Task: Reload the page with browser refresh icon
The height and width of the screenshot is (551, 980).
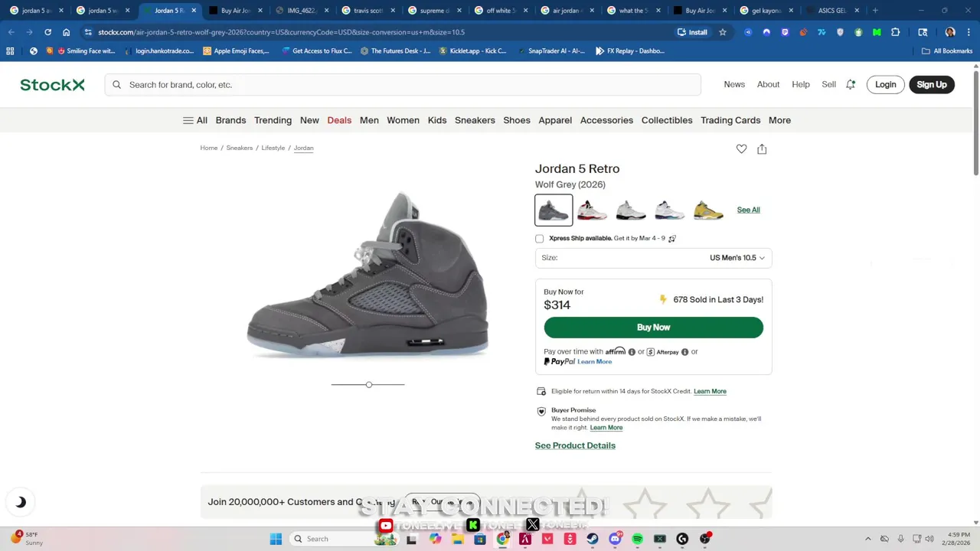Action: 47,32
